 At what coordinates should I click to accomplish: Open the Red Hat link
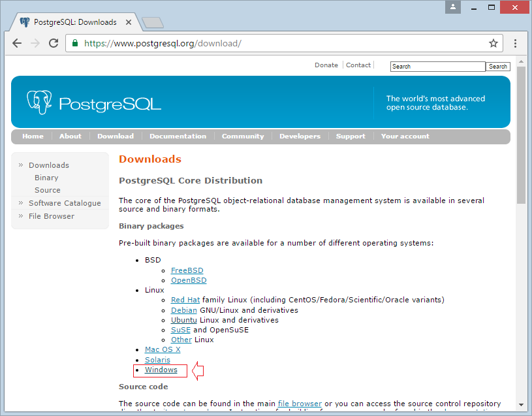pyautogui.click(x=185, y=300)
